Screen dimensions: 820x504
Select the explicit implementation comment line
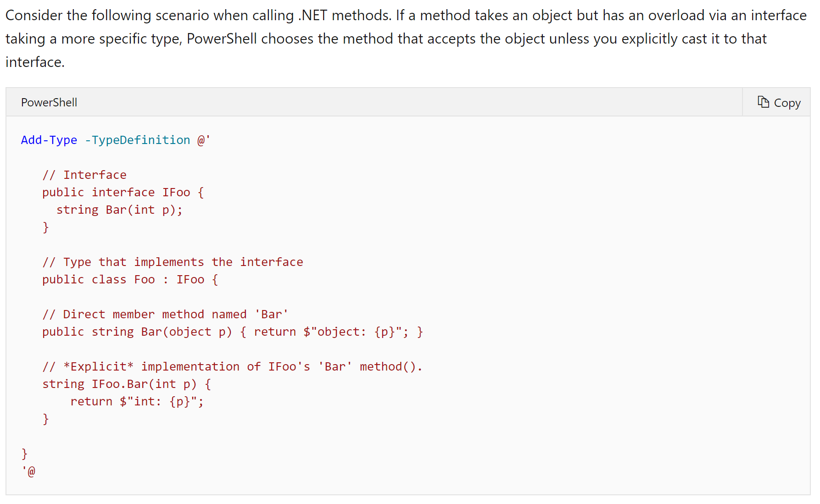point(232,366)
